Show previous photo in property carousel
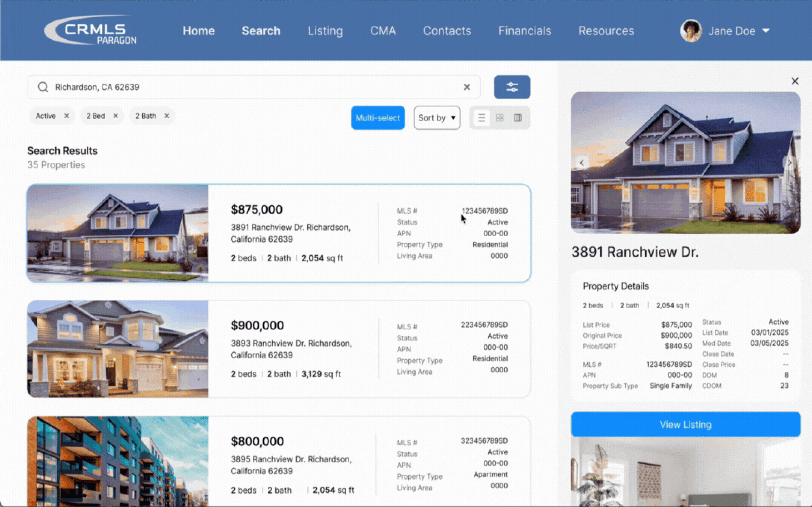The image size is (812, 507). click(x=582, y=163)
